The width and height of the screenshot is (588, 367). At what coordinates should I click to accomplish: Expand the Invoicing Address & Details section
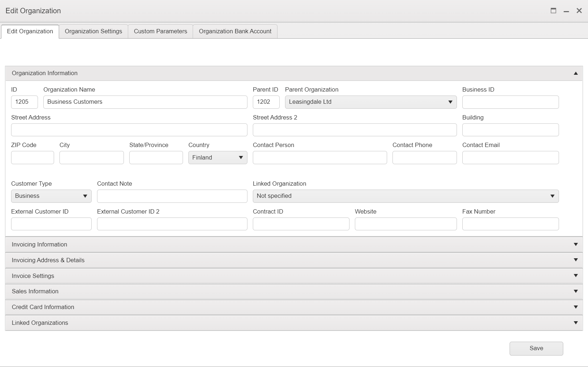294,260
